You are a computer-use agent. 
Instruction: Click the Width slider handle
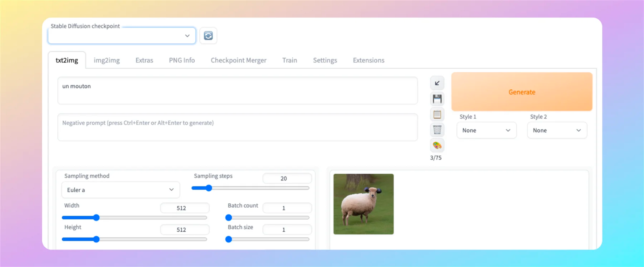click(x=96, y=218)
